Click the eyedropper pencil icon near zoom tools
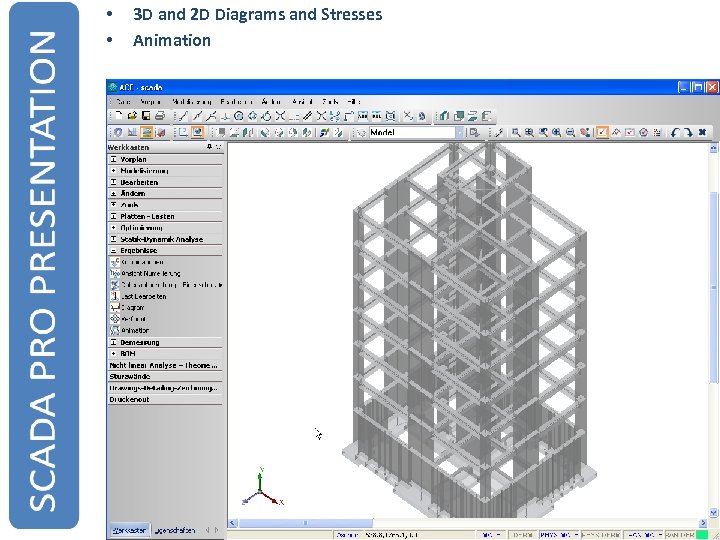Viewport: 720px width, 540px height. pos(499,133)
